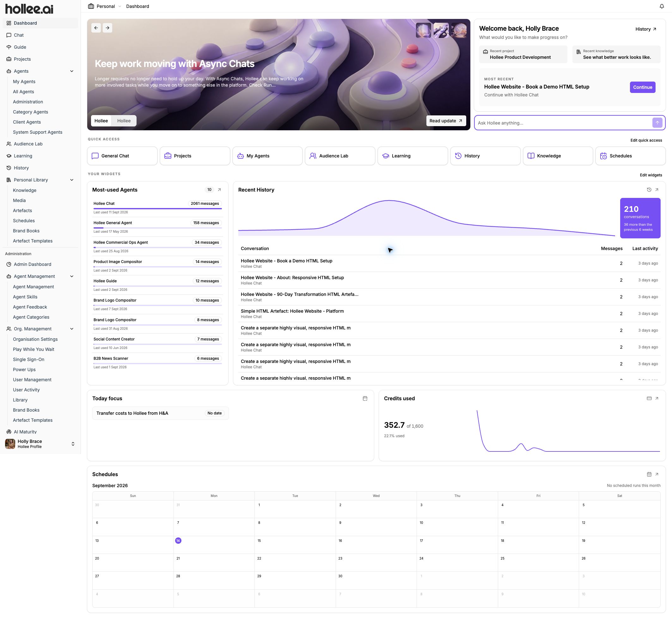
Task: Open Knowledge quick access card
Action: point(558,156)
